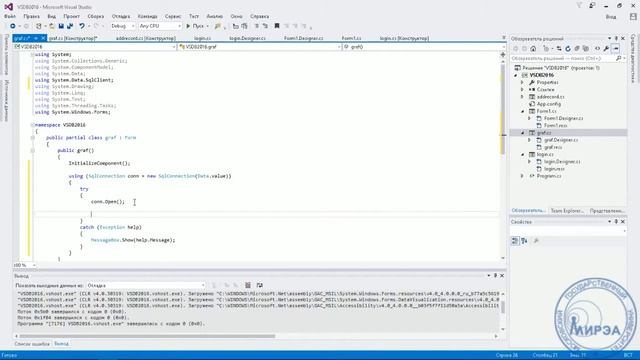This screenshot has width=640, height=360.
Task: Click Solution Explorer Show All Files icon
Action: pos(586,49)
